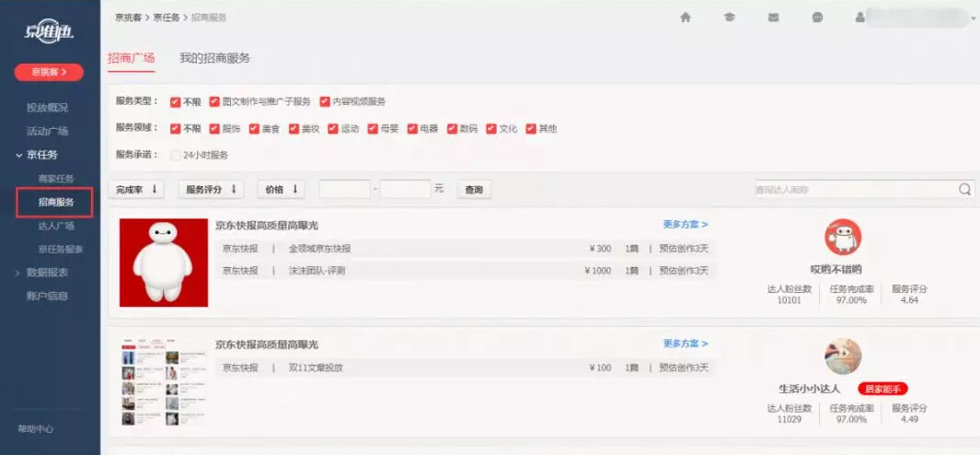Screen dimensions: 980x455
Task: Toggle the 美食 checkbox
Action: (x=254, y=129)
